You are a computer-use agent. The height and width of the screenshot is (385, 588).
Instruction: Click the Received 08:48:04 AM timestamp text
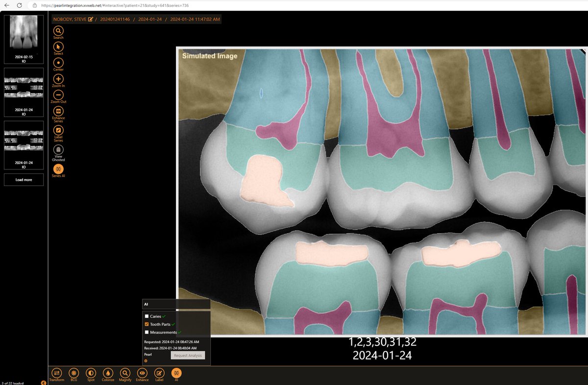point(171,348)
